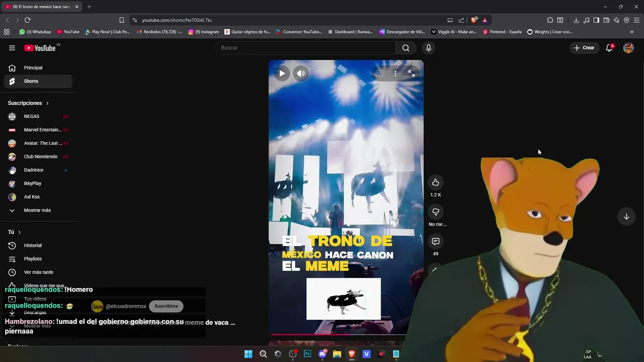644x362 pixels.
Task: Open NEGAS channel subscription
Action: tap(38, 116)
